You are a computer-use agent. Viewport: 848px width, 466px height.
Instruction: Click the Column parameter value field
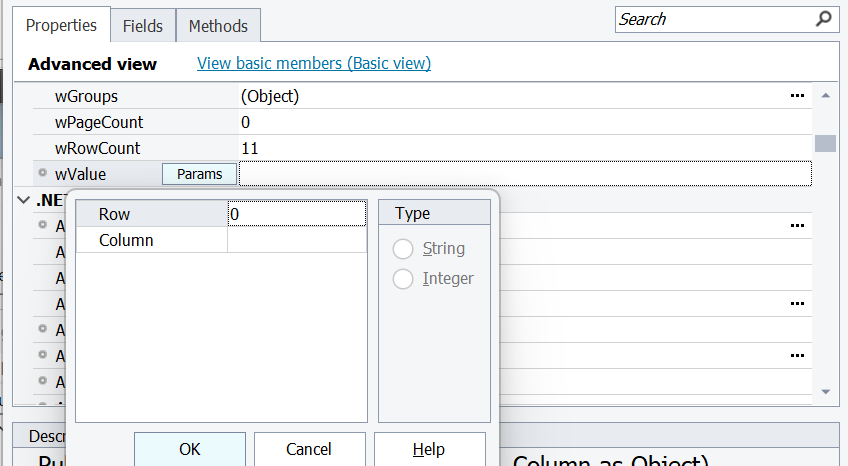click(x=297, y=240)
